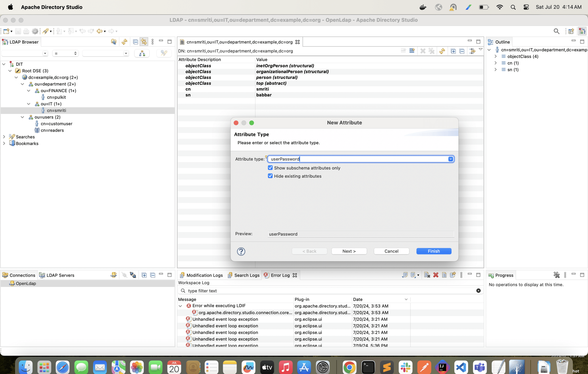Viewport: 588px width, 374px height.
Task: Expand objectClass (4) in Outline
Action: coord(496,56)
